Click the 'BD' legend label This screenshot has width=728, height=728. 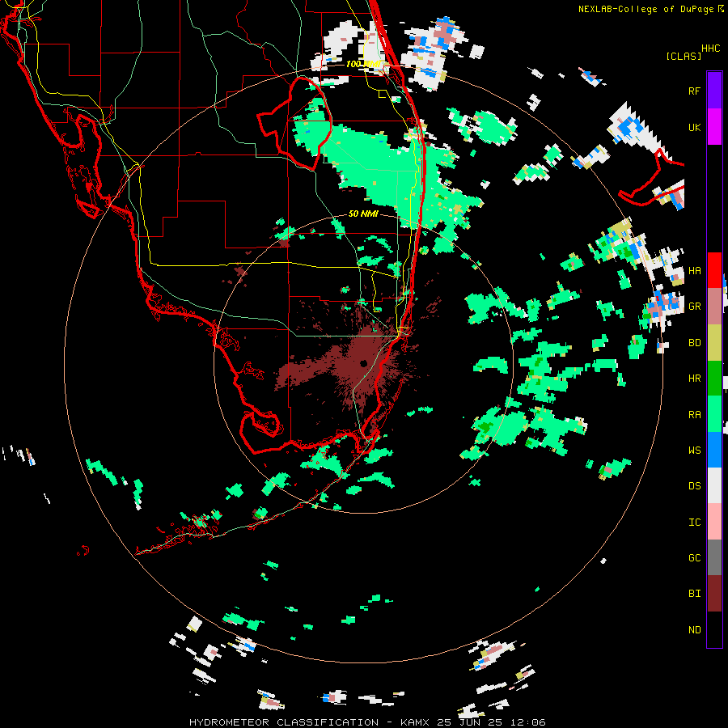coord(694,343)
